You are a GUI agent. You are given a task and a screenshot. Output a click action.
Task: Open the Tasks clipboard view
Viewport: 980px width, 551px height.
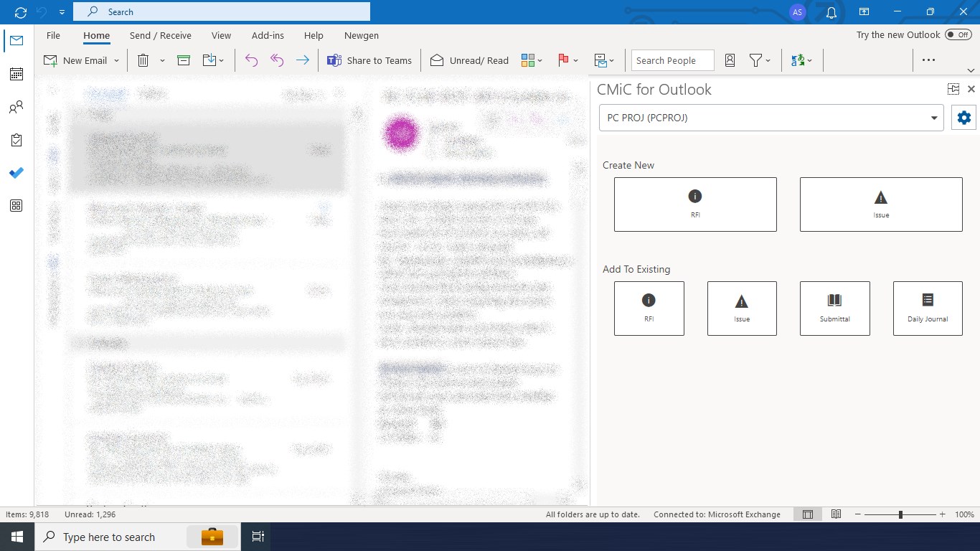tap(17, 141)
